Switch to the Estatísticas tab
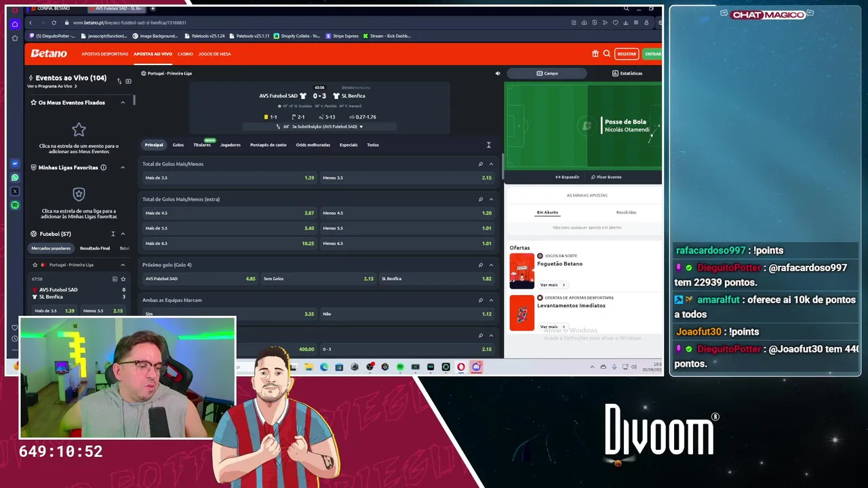This screenshot has height=488, width=868. click(627, 73)
